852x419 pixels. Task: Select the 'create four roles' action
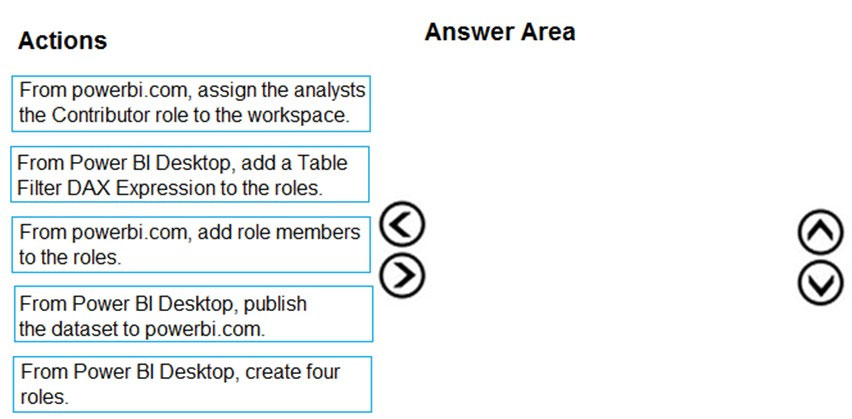click(x=192, y=384)
